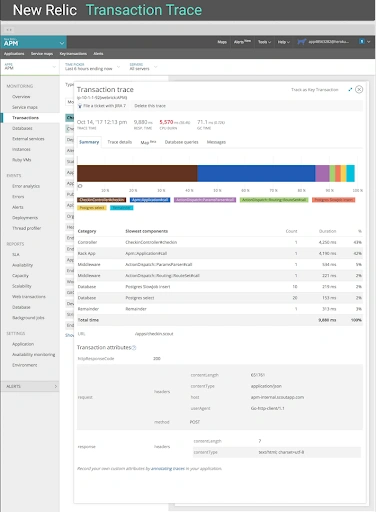Open SLA report in the sidebar
The height and width of the screenshot is (512, 376).
(16, 254)
